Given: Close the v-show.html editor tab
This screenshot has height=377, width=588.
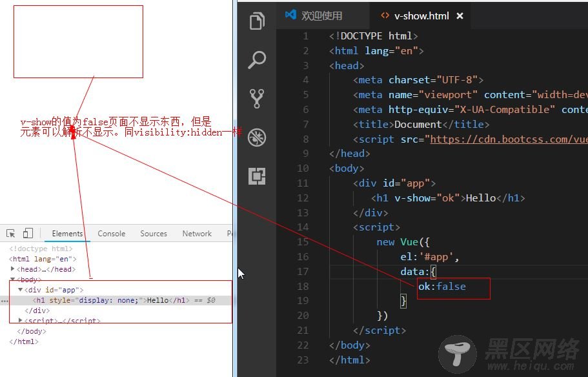Looking at the screenshot, I should 460,15.
